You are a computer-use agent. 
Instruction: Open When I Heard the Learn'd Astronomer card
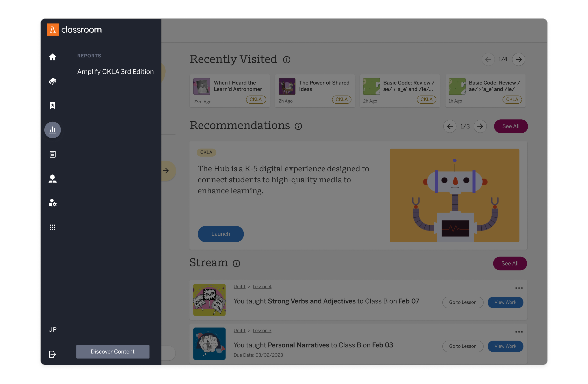[229, 91]
